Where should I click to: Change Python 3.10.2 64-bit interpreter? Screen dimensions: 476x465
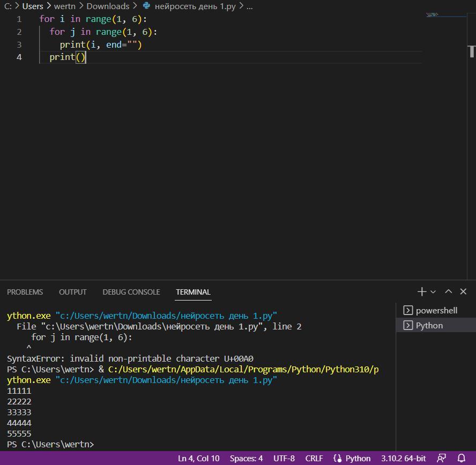tap(403, 458)
